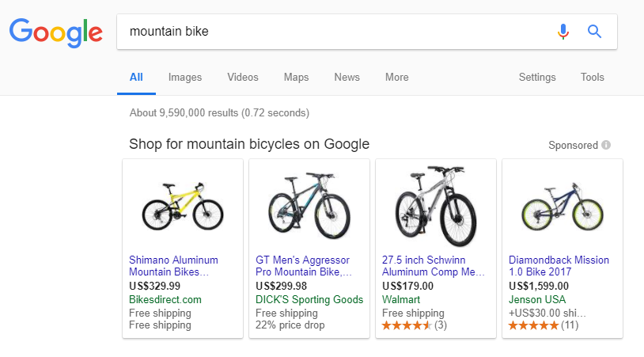Click the microphone voice search icon
Image resolution: width=644 pixels, height=357 pixels.
point(563,32)
